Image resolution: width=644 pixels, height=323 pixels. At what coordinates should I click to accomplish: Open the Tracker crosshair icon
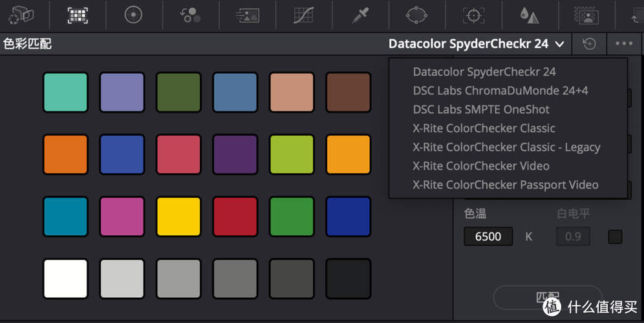click(x=473, y=16)
